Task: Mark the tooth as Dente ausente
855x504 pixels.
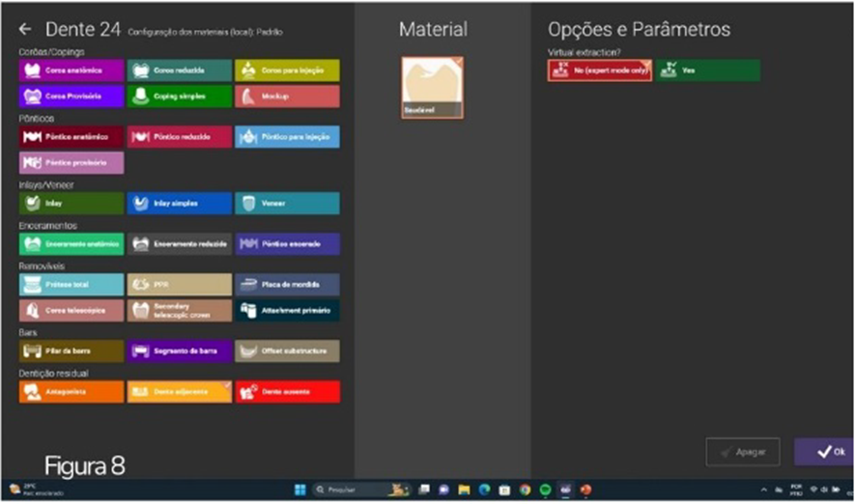Action: 287,392
